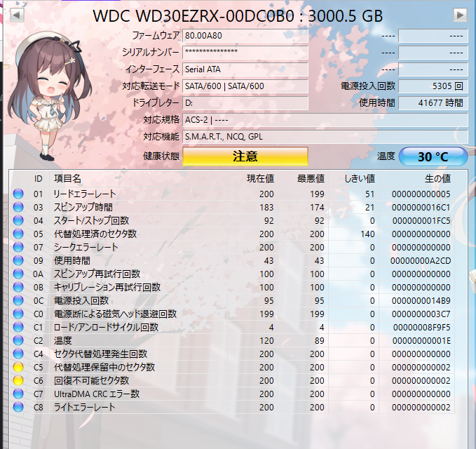
Task: Click the 注意 health status button
Action: [x=245, y=156]
